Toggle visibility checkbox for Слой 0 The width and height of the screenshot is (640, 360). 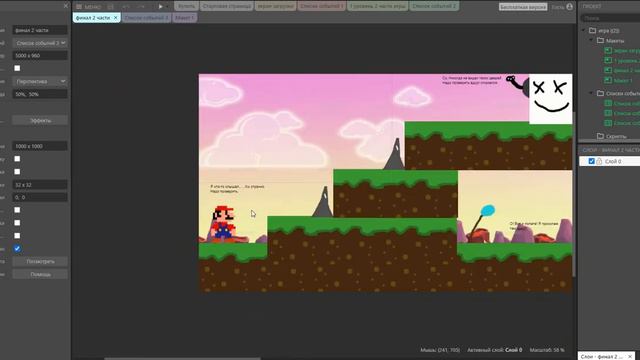click(591, 161)
